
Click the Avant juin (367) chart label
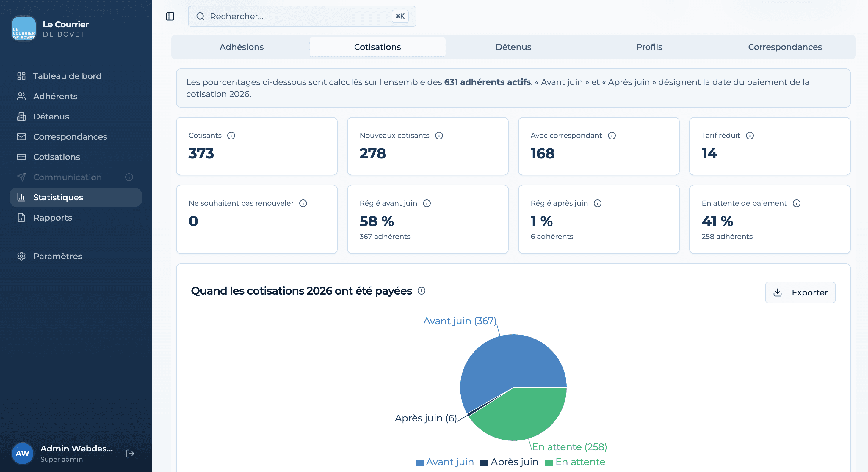tap(460, 321)
